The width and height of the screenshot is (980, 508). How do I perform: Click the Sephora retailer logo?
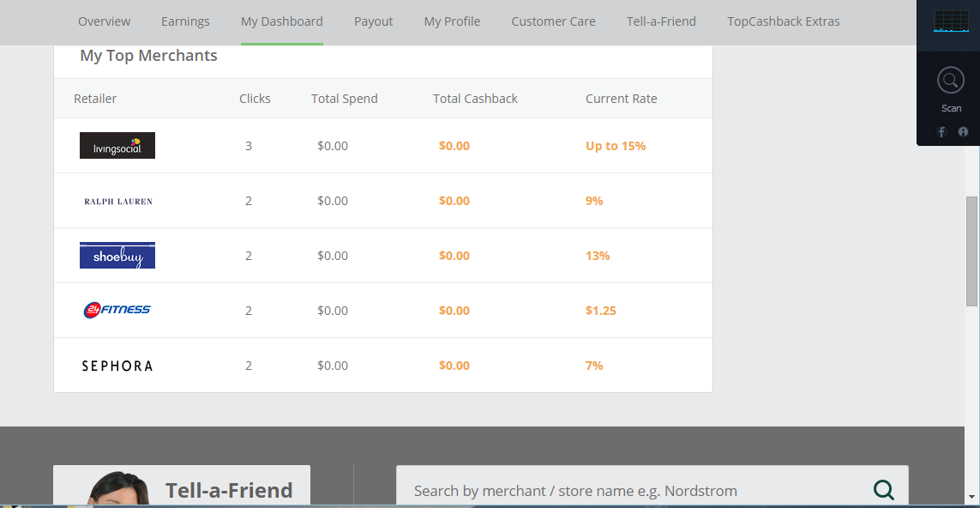pos(117,366)
